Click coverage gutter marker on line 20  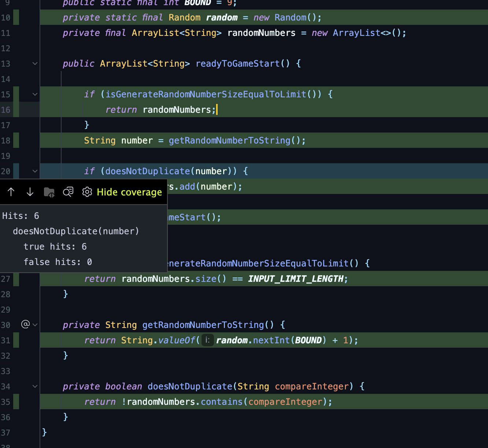[16, 171]
